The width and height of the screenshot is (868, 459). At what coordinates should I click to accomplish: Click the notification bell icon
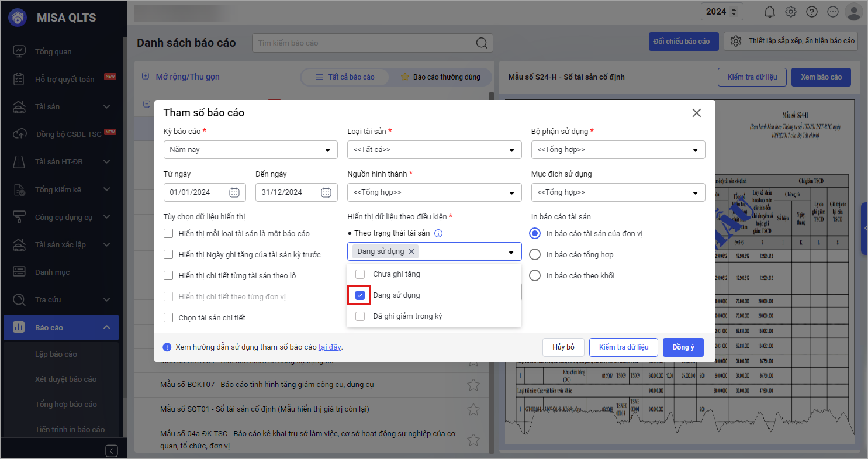(x=770, y=12)
